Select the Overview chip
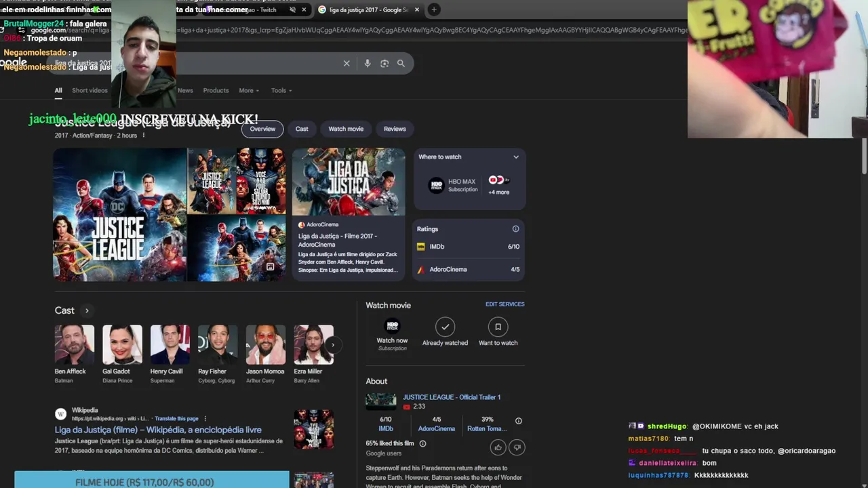This screenshot has height=488, width=868. pos(262,129)
